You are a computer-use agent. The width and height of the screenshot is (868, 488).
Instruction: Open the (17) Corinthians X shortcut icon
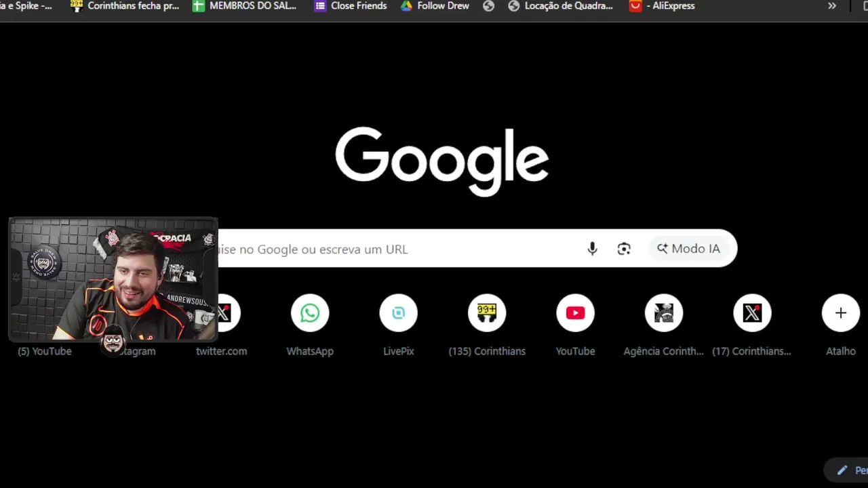[x=752, y=313]
